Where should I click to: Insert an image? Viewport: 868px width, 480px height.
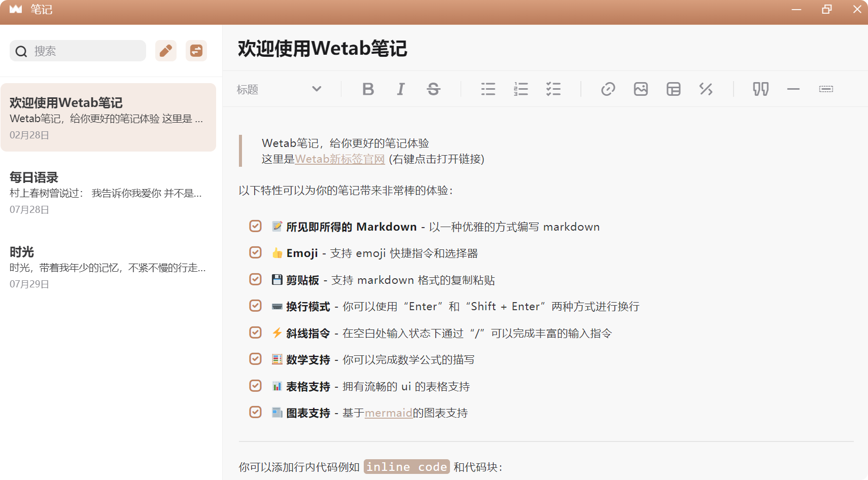tap(641, 89)
